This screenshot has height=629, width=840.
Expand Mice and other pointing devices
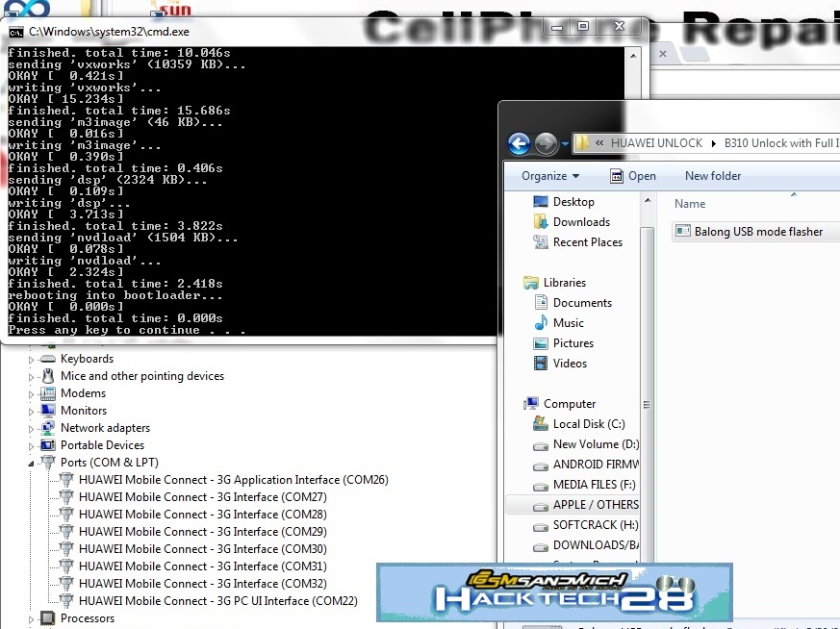click(x=31, y=377)
